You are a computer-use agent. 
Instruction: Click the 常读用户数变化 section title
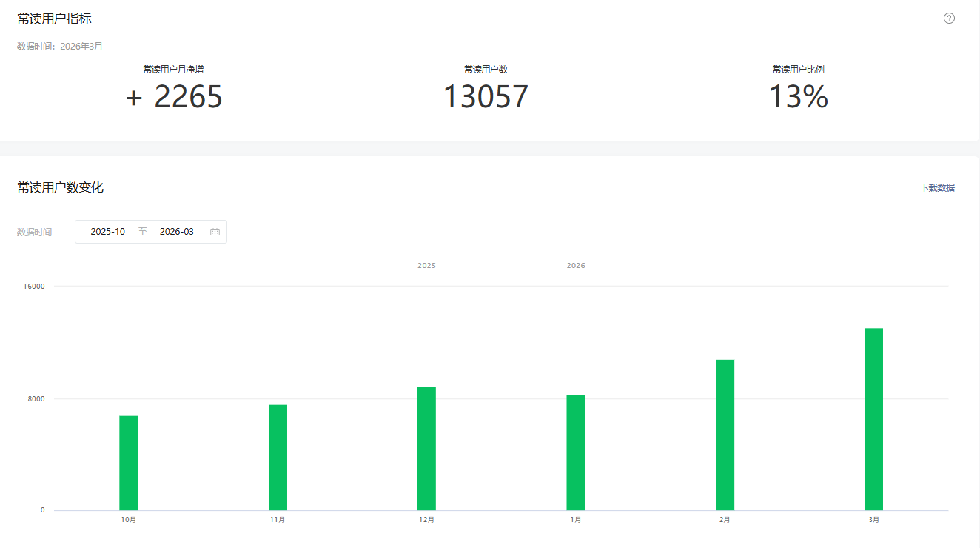61,188
